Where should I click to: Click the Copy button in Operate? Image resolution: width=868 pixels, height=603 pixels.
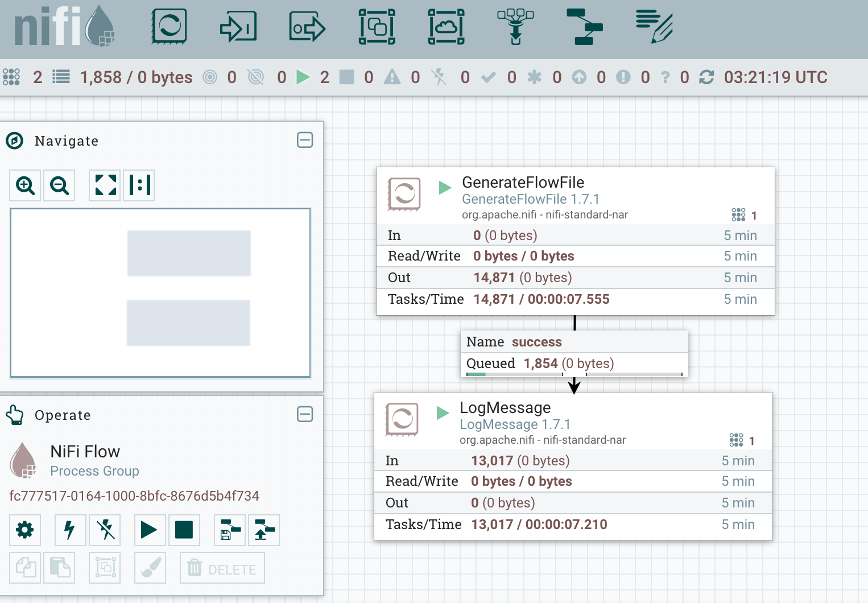[x=25, y=568]
